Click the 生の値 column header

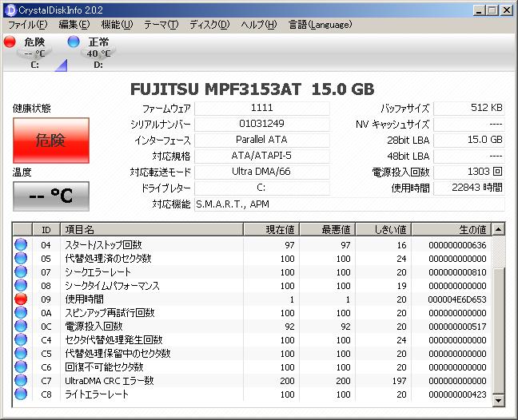[452, 229]
